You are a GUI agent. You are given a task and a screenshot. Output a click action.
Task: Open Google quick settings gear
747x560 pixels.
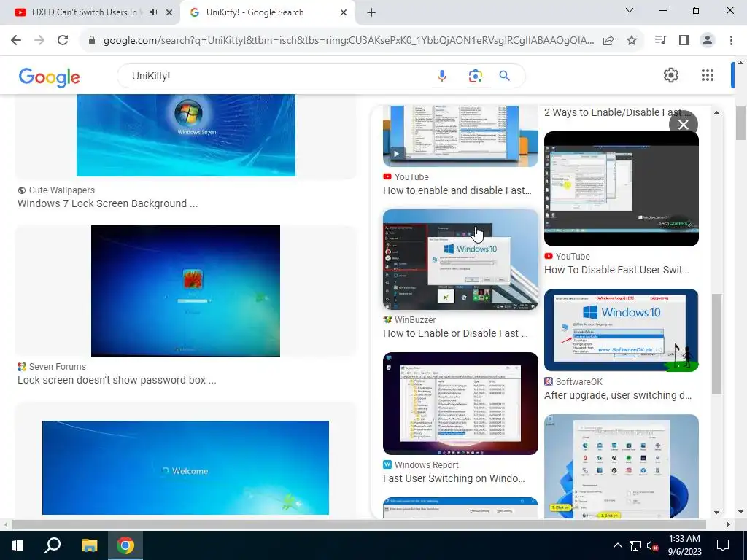click(671, 75)
